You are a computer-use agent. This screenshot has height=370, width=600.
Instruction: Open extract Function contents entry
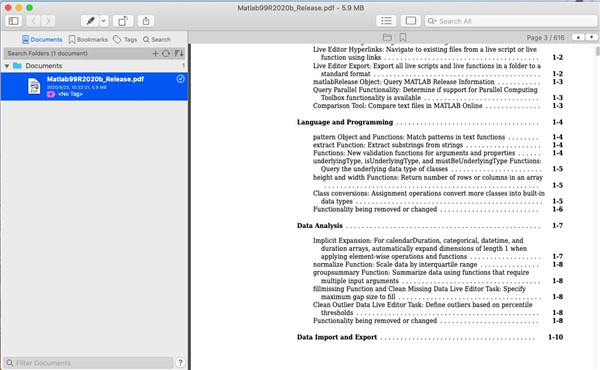[x=438, y=145]
